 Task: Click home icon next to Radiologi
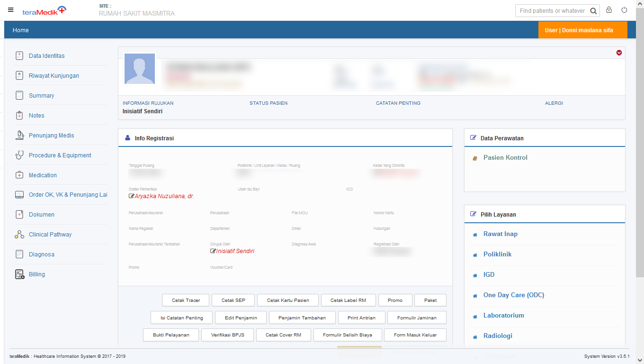coord(475,337)
